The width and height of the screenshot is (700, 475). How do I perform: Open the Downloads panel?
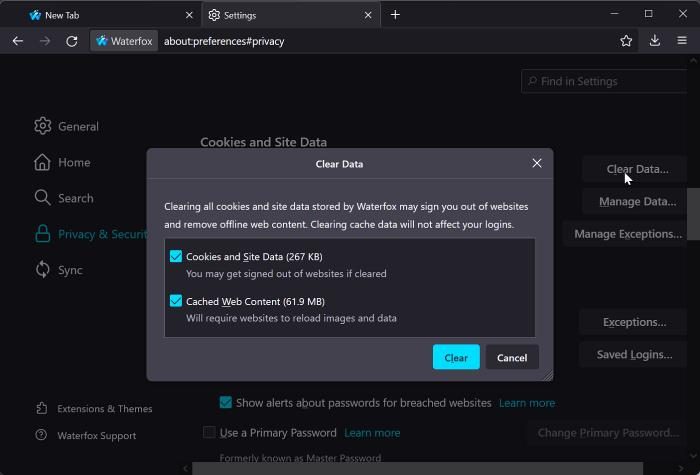pyautogui.click(x=654, y=41)
